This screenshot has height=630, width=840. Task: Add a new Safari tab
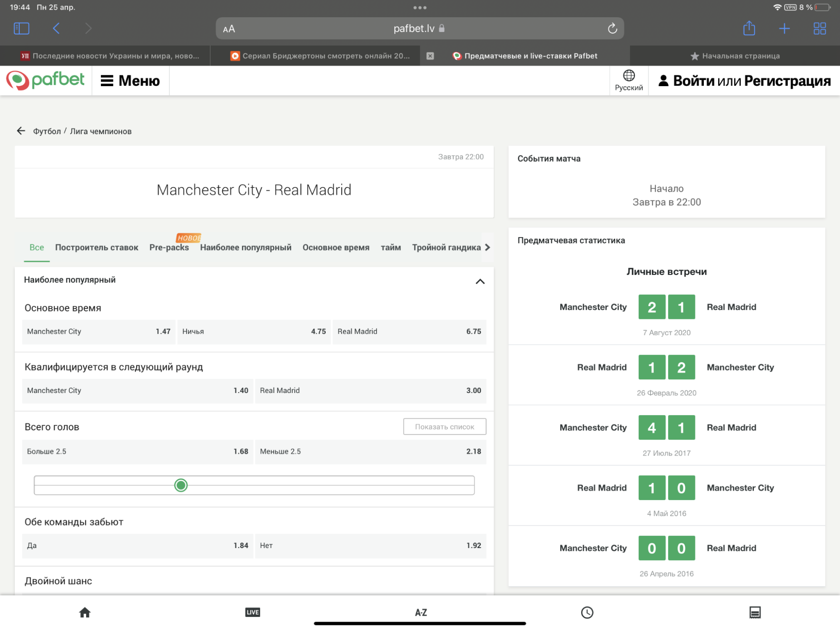click(x=784, y=29)
